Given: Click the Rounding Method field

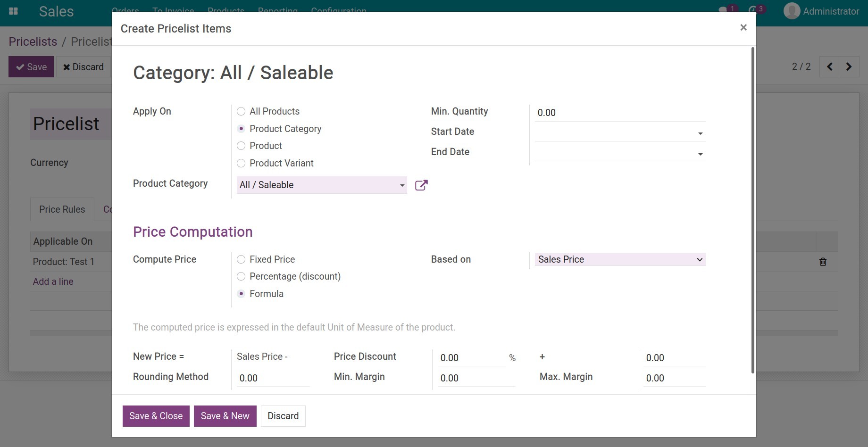Looking at the screenshot, I should (273, 378).
